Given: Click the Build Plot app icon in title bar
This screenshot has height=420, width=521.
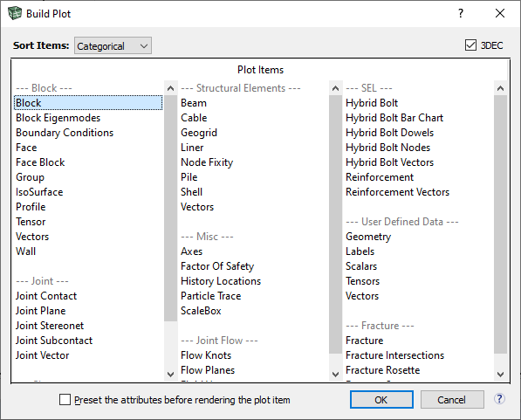Looking at the screenshot, I should [x=15, y=13].
